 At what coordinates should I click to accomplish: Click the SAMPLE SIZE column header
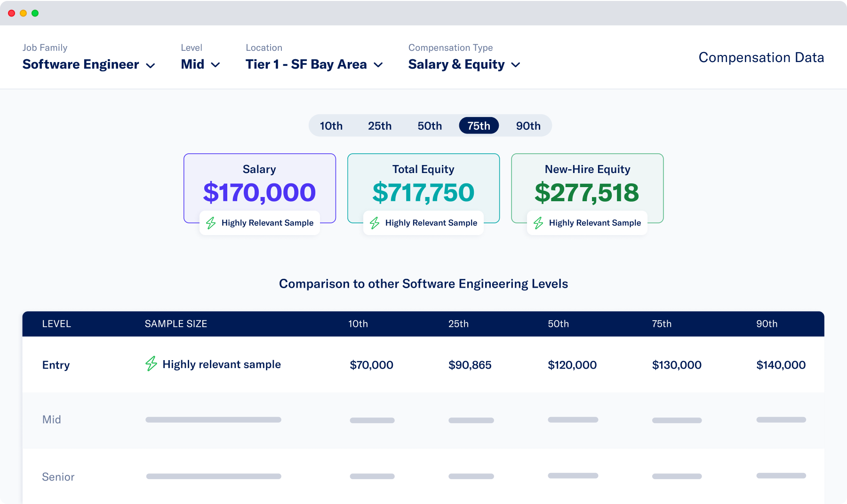pos(176,324)
